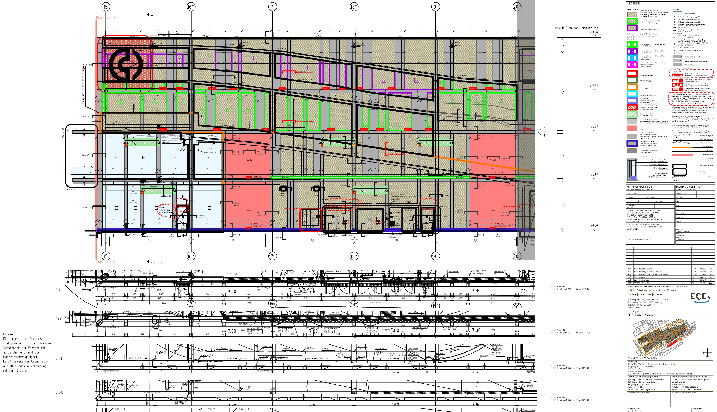This screenshot has width=717, height=412.
Task: Select the crosshair marker beside key plan
Action: pyautogui.click(x=707, y=352)
